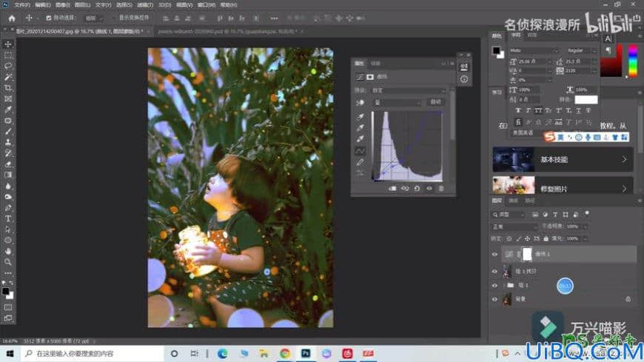Select the Horizontal Type tool
Viewport: 644px width, 362px height.
(8, 218)
